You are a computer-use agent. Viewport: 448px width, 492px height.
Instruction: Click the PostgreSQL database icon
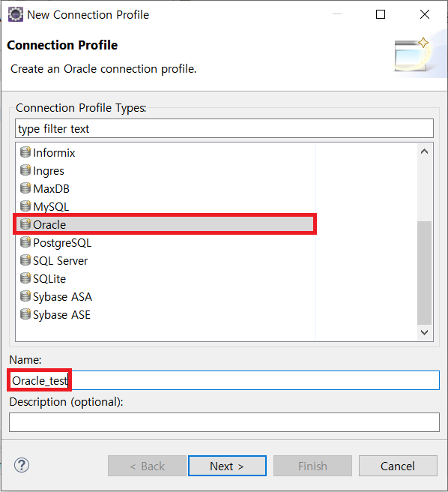coord(25,242)
